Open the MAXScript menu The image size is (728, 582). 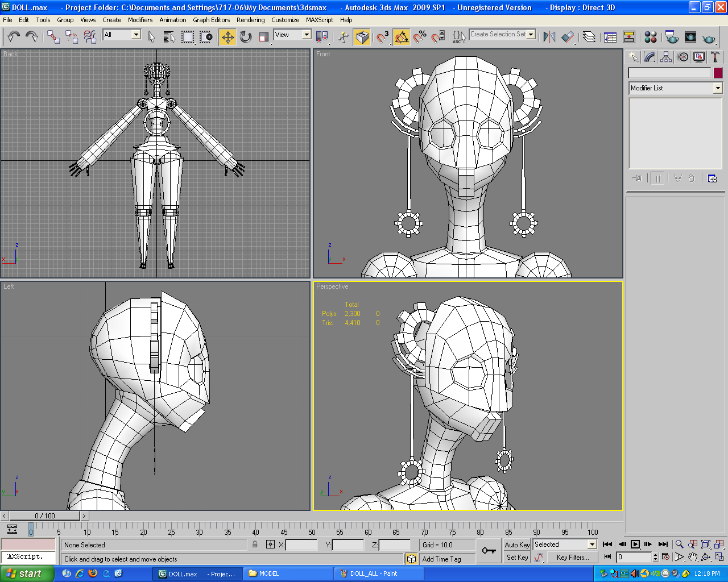coord(320,20)
